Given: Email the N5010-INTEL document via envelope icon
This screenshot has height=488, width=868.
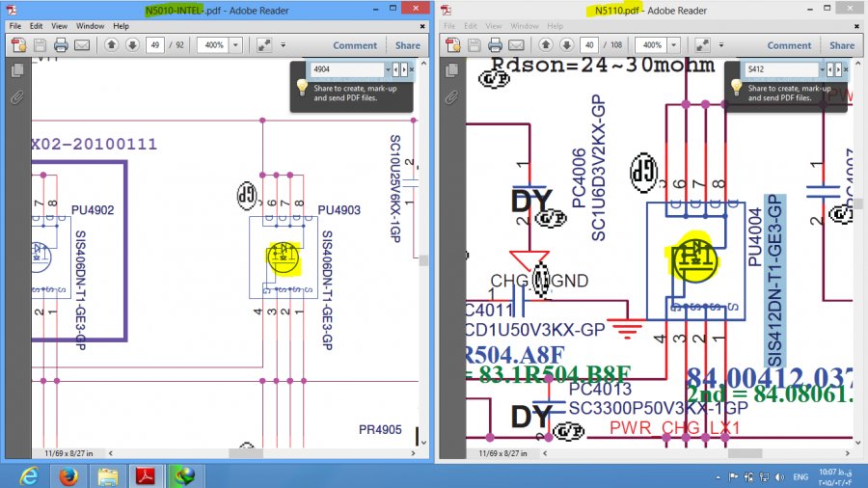Looking at the screenshot, I should (82, 45).
